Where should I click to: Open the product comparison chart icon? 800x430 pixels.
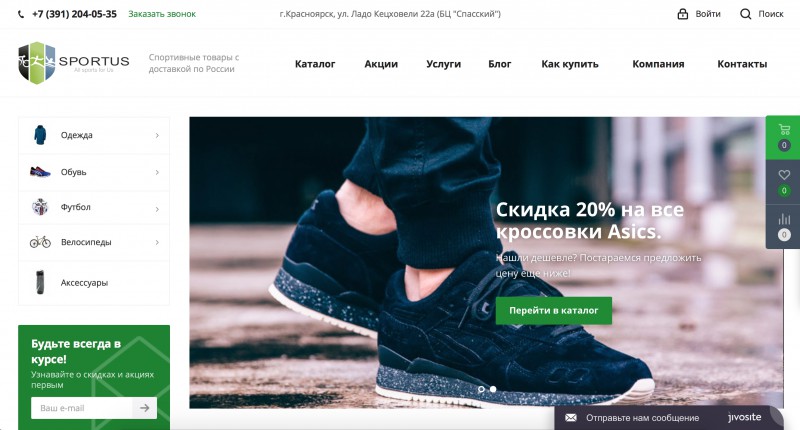click(784, 219)
